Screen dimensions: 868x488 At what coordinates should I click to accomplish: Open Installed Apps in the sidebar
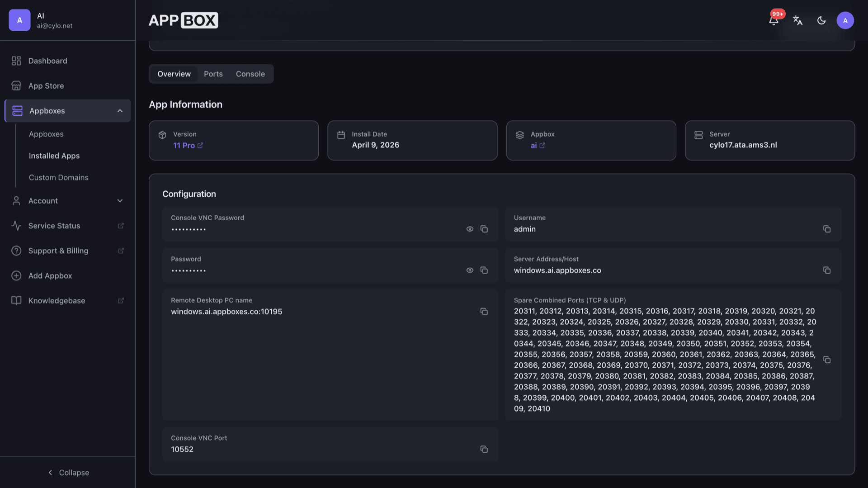pos(54,156)
